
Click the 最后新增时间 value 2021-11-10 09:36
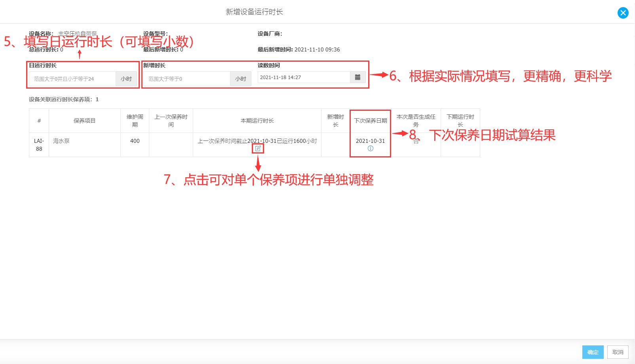pyautogui.click(x=317, y=49)
